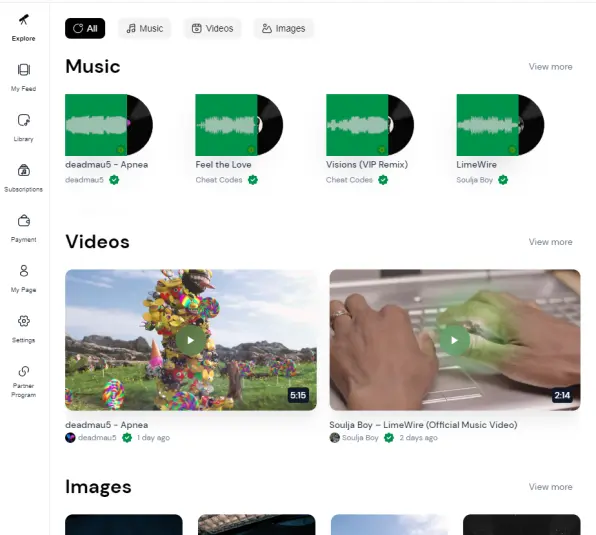Screen dimensions: 596x535
Task: Play the Soulja Boy LimeWire video
Action: [x=454, y=340]
